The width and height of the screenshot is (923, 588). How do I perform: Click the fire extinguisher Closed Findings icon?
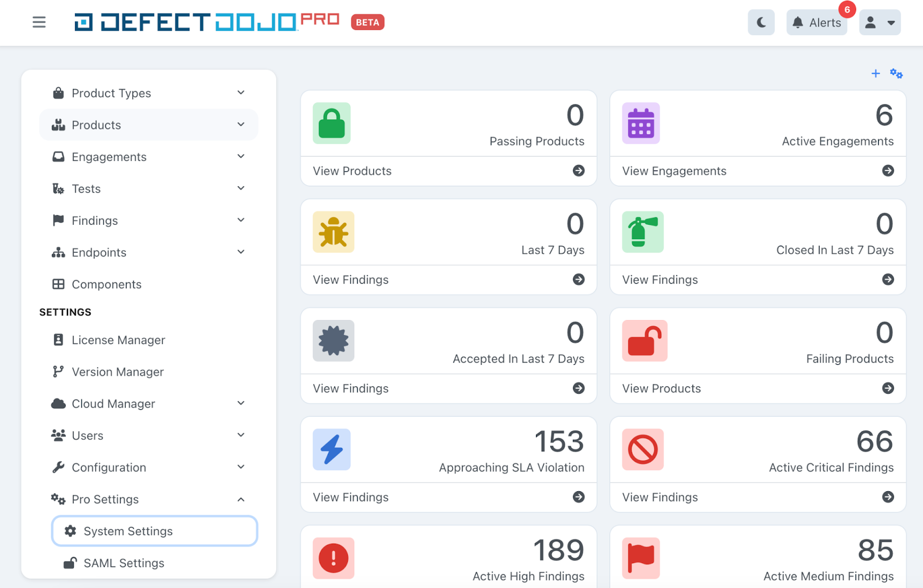pyautogui.click(x=643, y=232)
